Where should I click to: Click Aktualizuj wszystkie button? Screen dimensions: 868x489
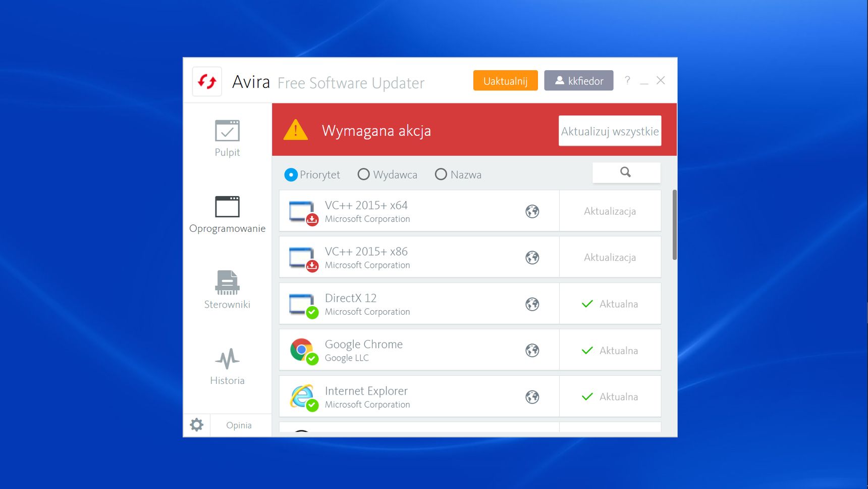pos(610,131)
